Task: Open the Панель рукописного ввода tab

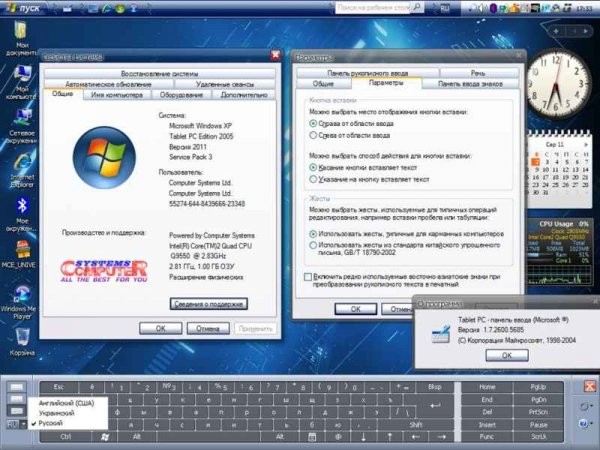Action: tap(368, 73)
